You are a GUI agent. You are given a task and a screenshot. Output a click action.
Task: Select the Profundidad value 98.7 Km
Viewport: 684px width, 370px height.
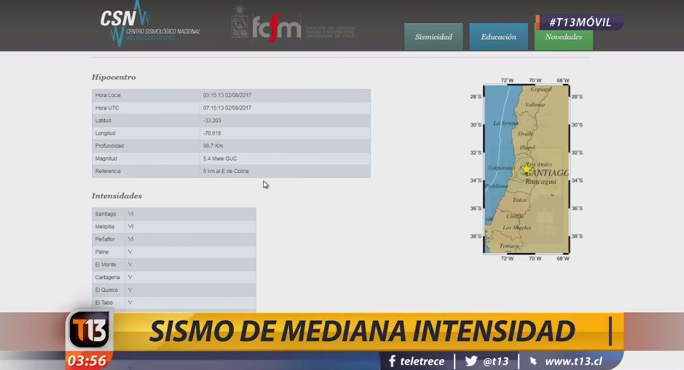213,146
